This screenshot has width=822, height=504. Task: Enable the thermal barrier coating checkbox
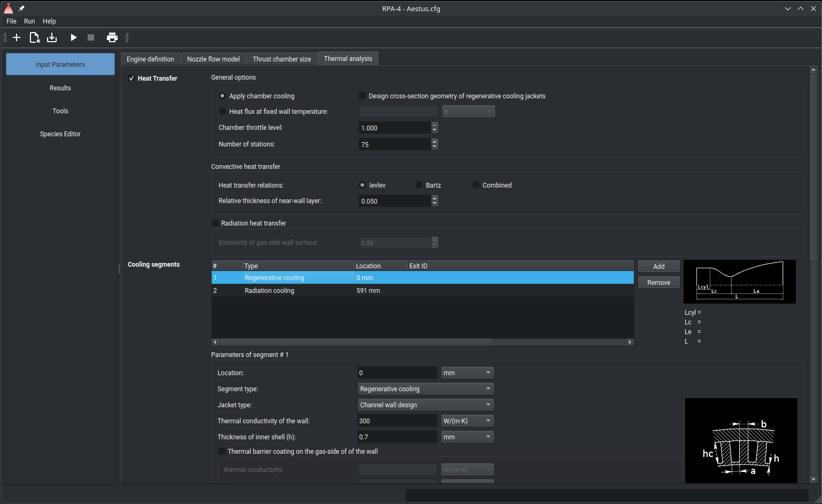pyautogui.click(x=222, y=452)
